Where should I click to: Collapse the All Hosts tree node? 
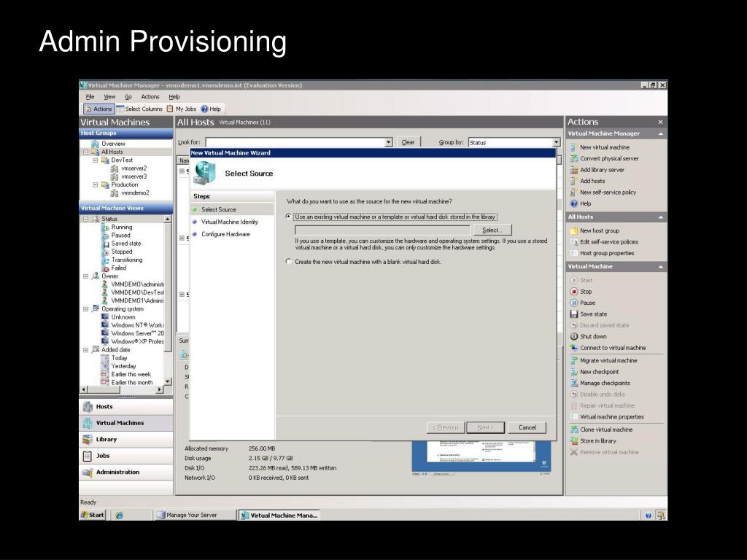point(86,152)
